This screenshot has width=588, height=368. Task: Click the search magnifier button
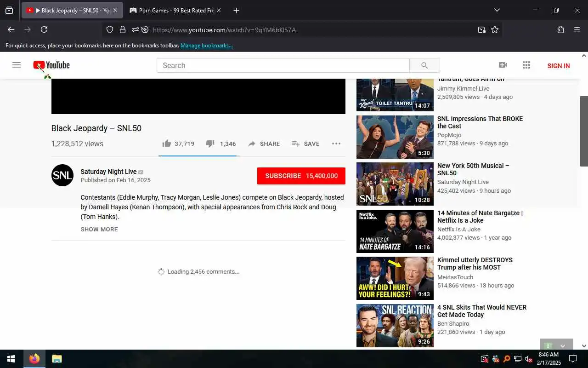424,65
